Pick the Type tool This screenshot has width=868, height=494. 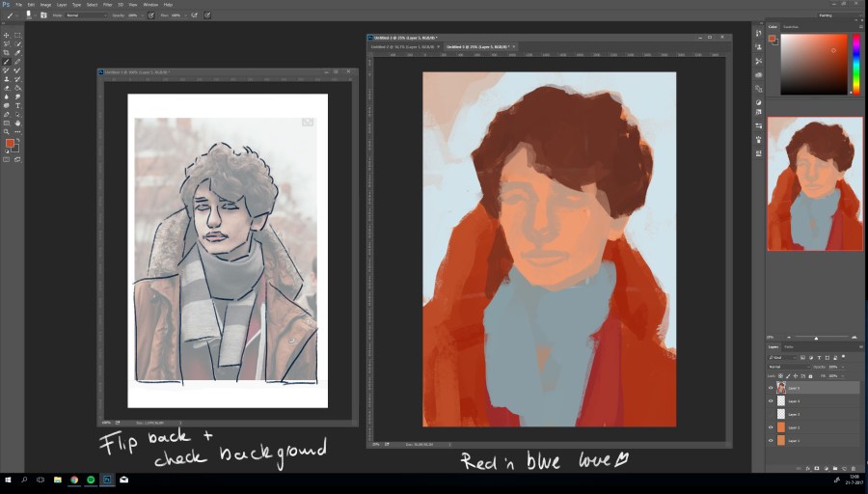pyautogui.click(x=17, y=105)
